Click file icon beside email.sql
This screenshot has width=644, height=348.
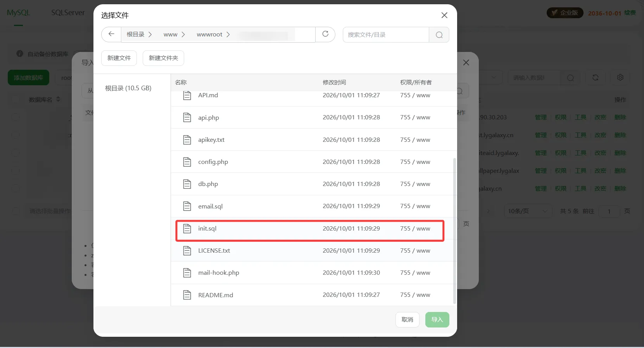(x=187, y=206)
